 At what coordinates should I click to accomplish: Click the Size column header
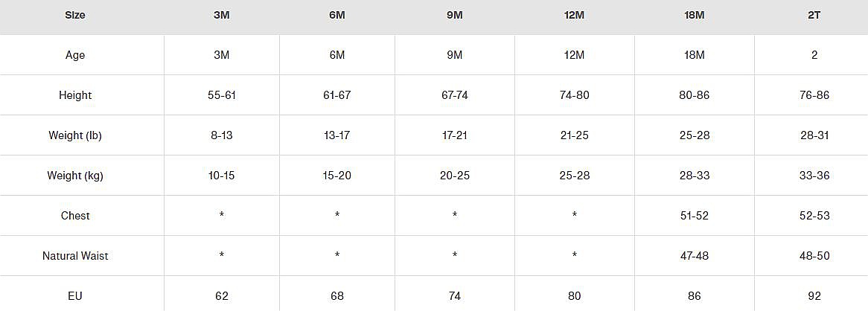[x=75, y=15]
